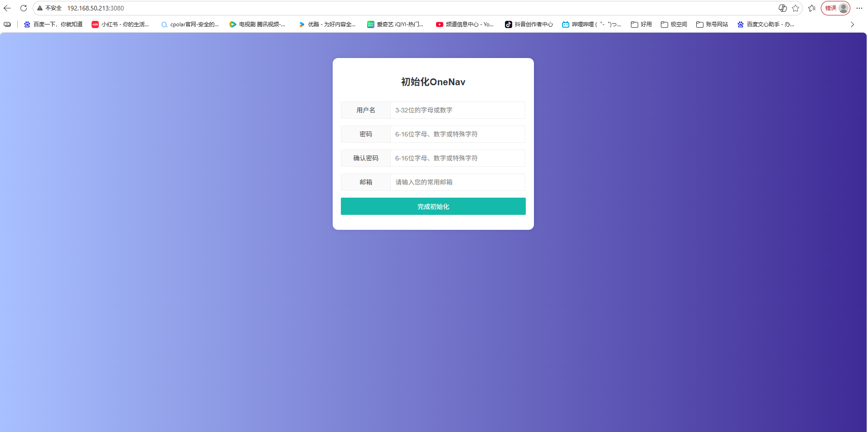Expand the 好用 bookmarks folder
This screenshot has height=432, width=868.
641,24
